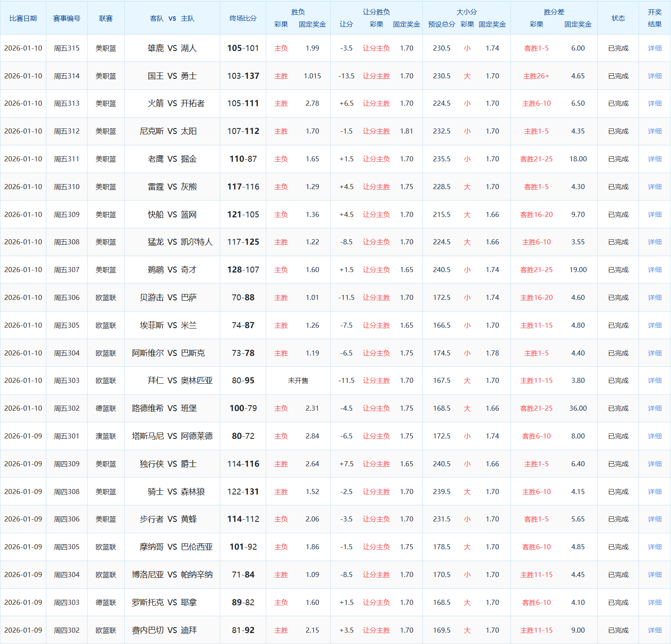
Task: Click 详细 in the 雷霆 VS 灰熊 row
Action: (x=655, y=187)
